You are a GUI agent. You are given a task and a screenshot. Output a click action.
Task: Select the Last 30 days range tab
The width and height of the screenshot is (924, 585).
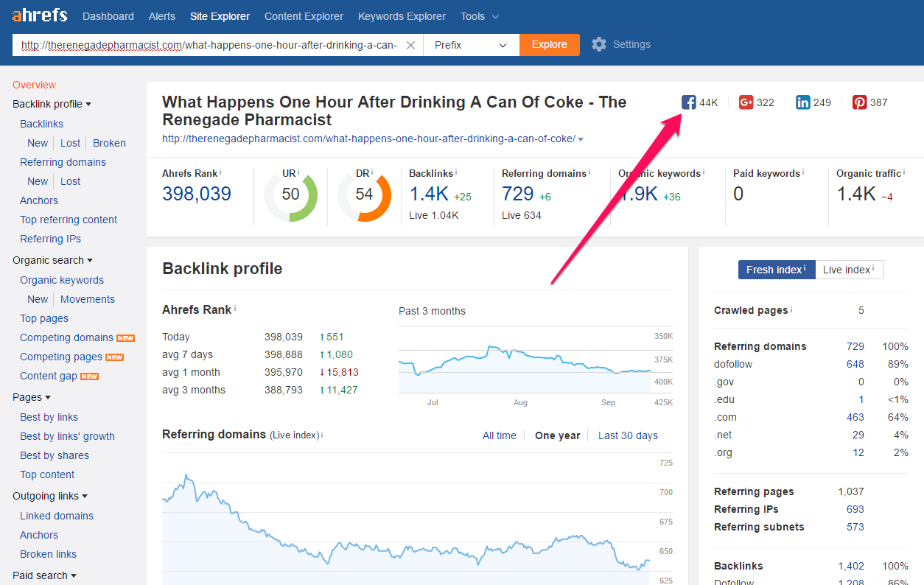[628, 435]
